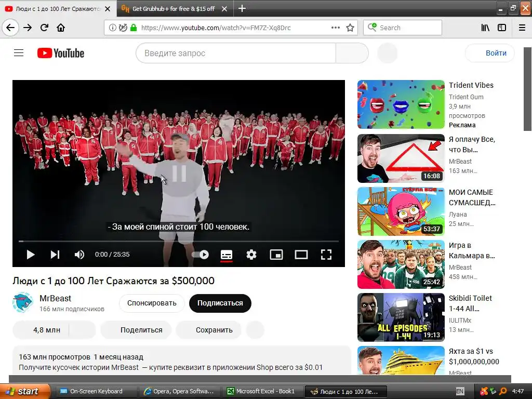View secure connection padlock details
The height and width of the screenshot is (399, 532).
134,28
